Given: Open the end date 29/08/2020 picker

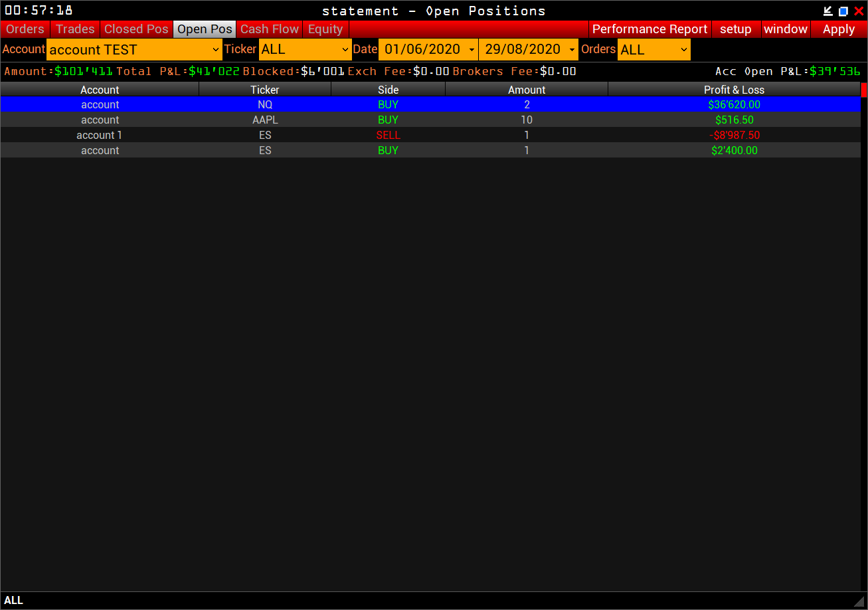Looking at the screenshot, I should 528,50.
